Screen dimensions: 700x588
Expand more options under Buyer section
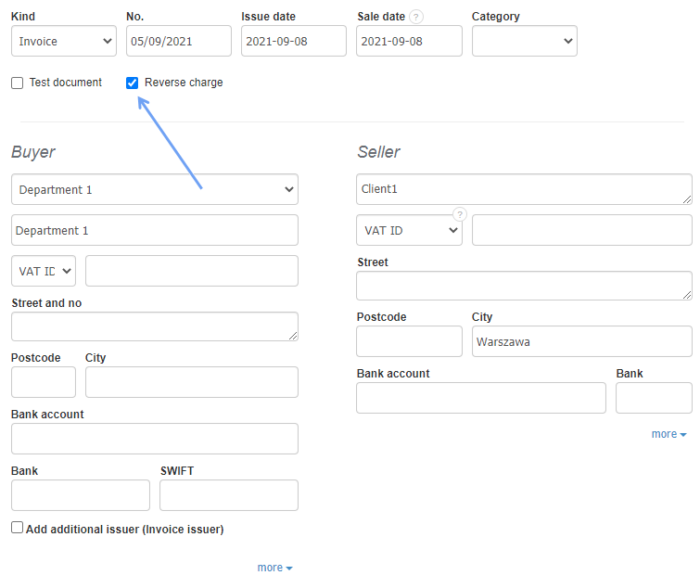coord(274,568)
